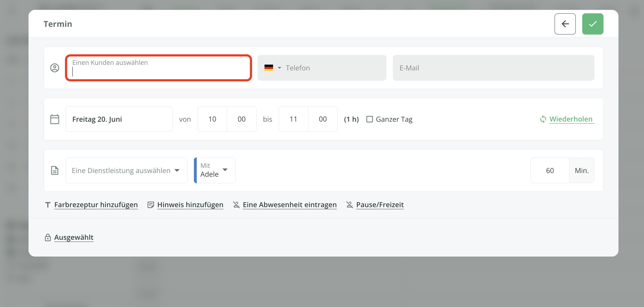Viewport: 644px width, 307px height.
Task: Select the Pause/Freizeit link
Action: point(379,205)
